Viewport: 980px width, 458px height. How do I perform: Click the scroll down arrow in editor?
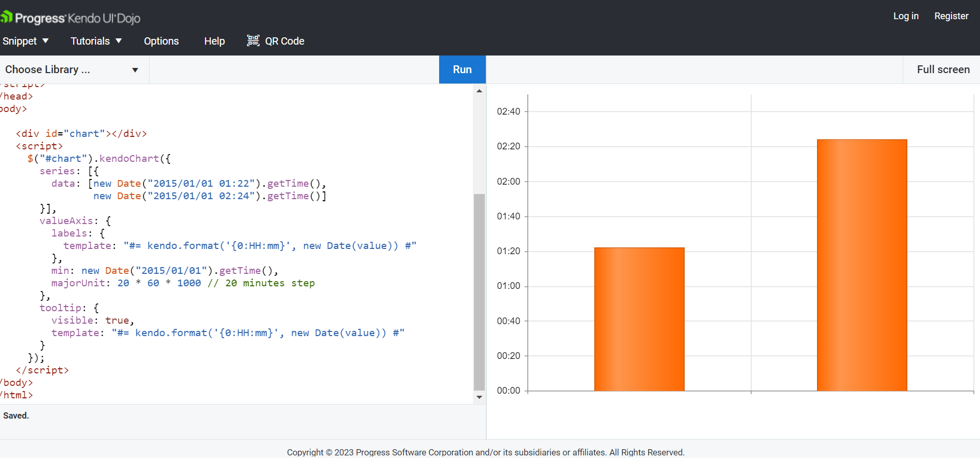click(479, 397)
